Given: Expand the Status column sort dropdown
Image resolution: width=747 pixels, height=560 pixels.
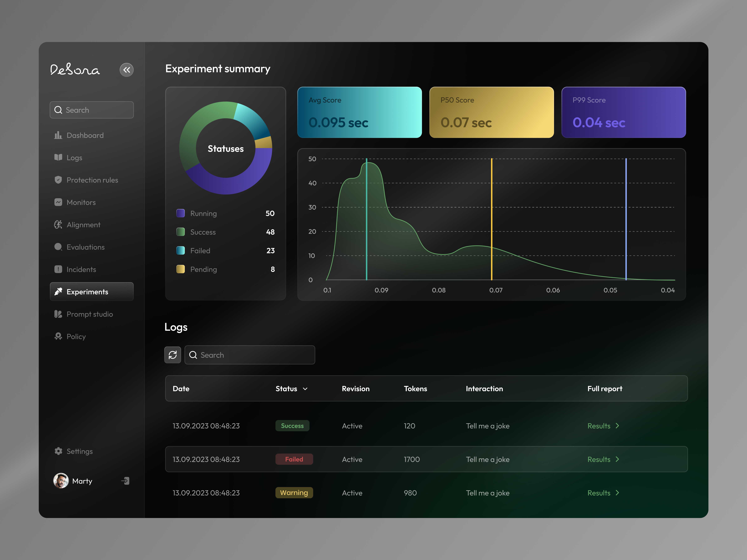Looking at the screenshot, I should click(x=305, y=389).
